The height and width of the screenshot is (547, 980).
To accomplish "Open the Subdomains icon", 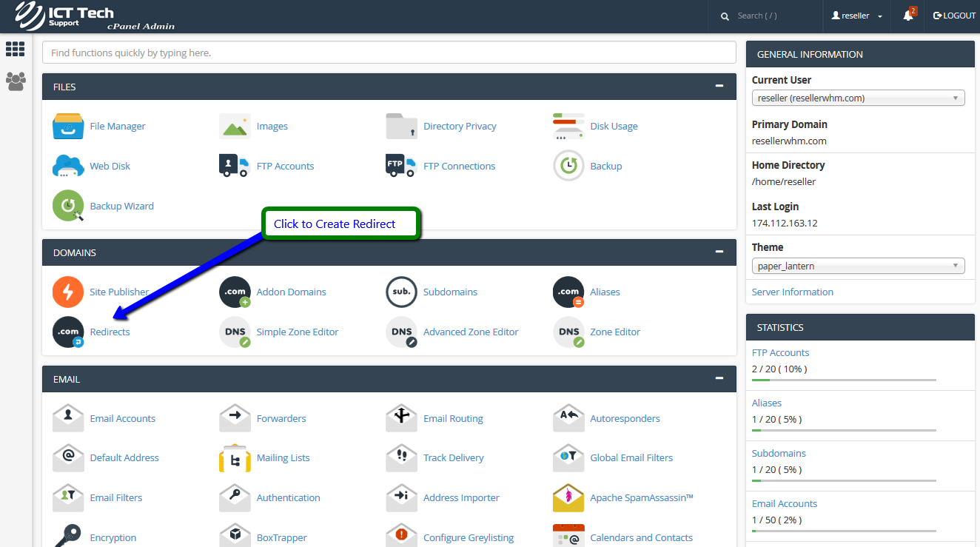I will click(402, 292).
